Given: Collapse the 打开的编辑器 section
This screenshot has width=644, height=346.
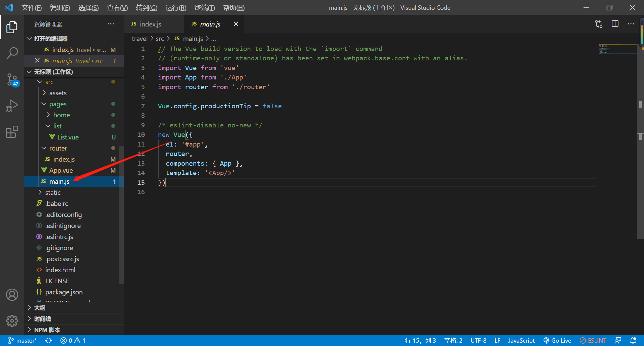Looking at the screenshot, I should (x=74, y=39).
